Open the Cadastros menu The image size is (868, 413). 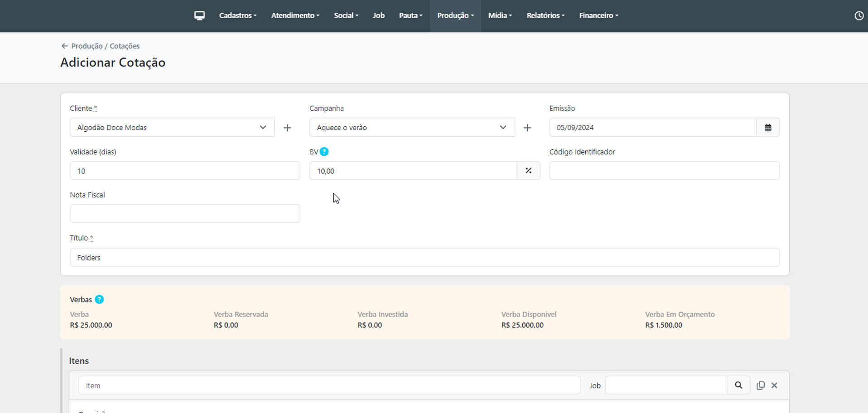(x=237, y=16)
